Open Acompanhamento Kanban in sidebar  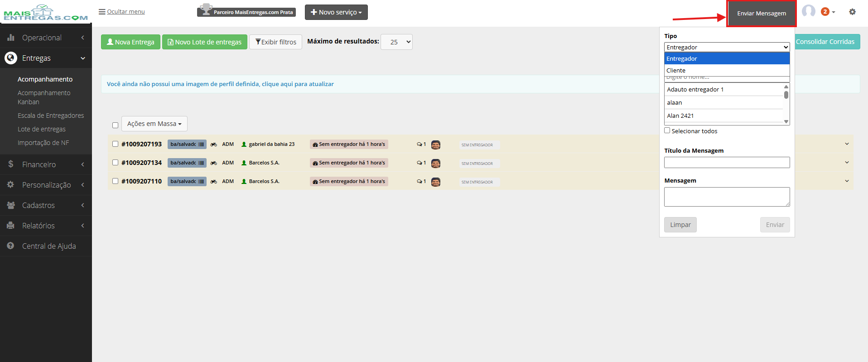44,97
